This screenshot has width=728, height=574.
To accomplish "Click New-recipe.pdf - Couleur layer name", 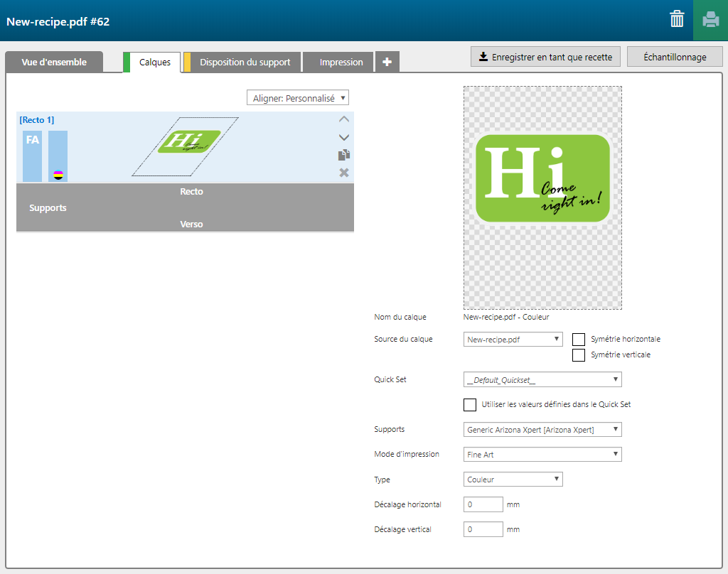I will pos(506,317).
